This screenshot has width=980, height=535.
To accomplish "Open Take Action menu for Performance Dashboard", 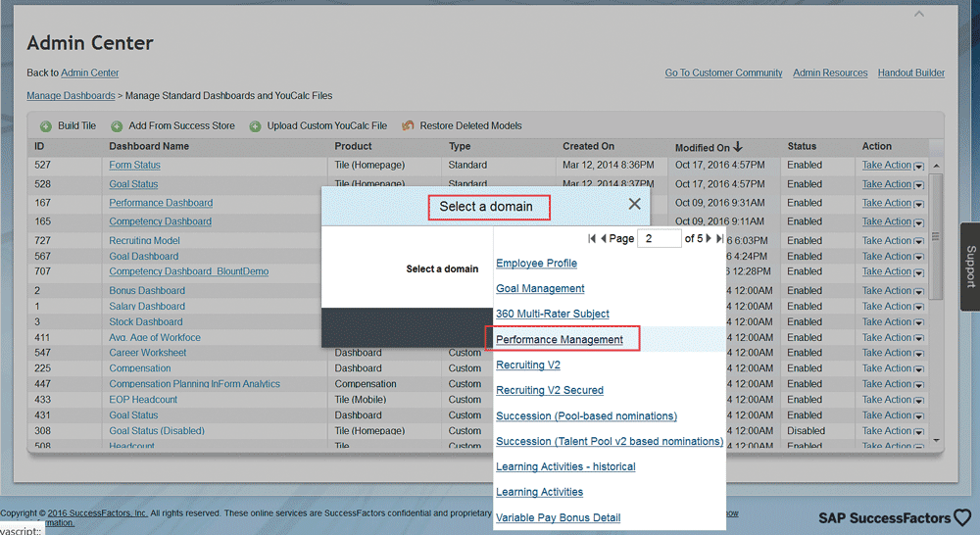I will point(918,204).
